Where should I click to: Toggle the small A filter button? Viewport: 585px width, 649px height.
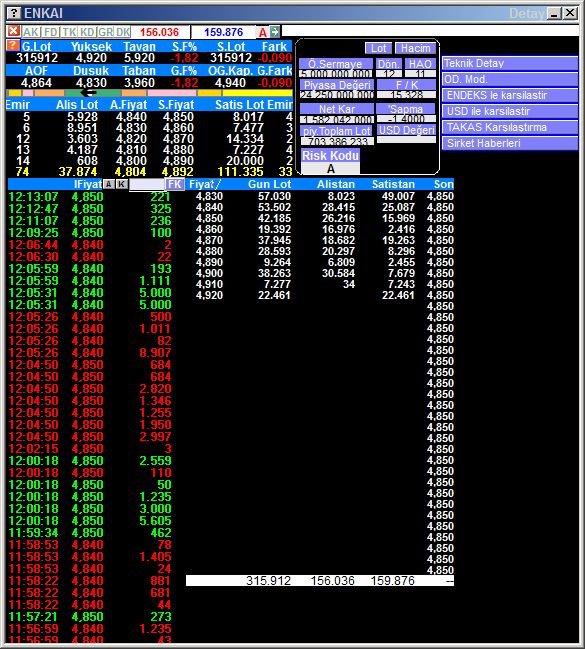click(108, 184)
